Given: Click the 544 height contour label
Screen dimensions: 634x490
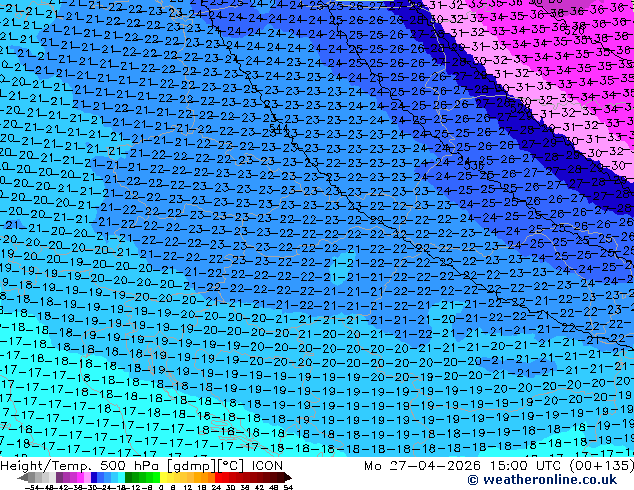Looking at the screenshot, I should (278, 129).
